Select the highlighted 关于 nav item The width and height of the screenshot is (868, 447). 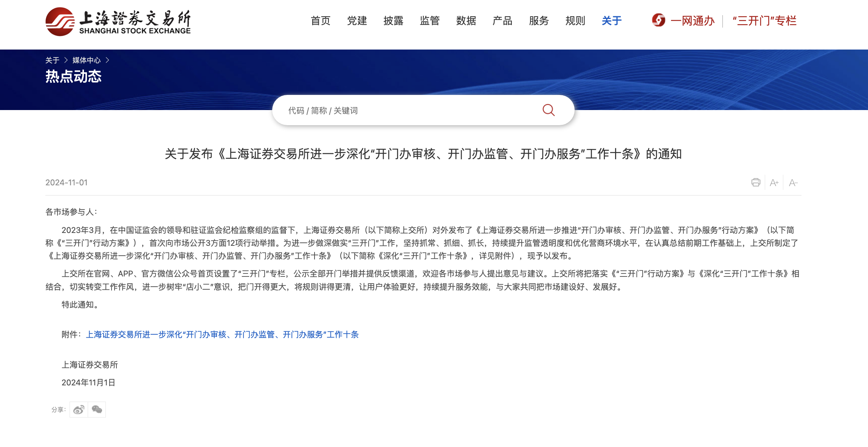tap(612, 20)
